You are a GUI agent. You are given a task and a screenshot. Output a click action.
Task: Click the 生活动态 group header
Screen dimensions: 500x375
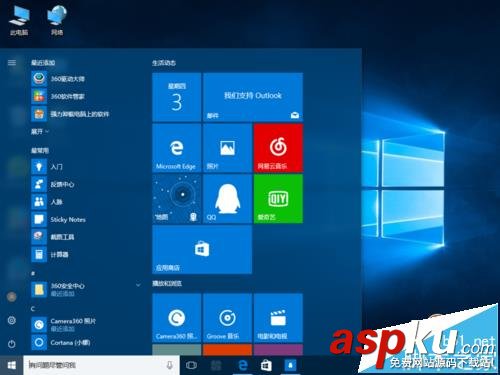pos(164,63)
